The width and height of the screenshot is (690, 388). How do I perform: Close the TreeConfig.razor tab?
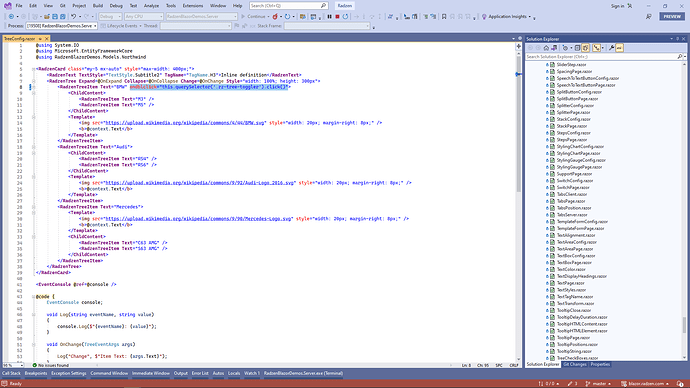pyautogui.click(x=46, y=39)
